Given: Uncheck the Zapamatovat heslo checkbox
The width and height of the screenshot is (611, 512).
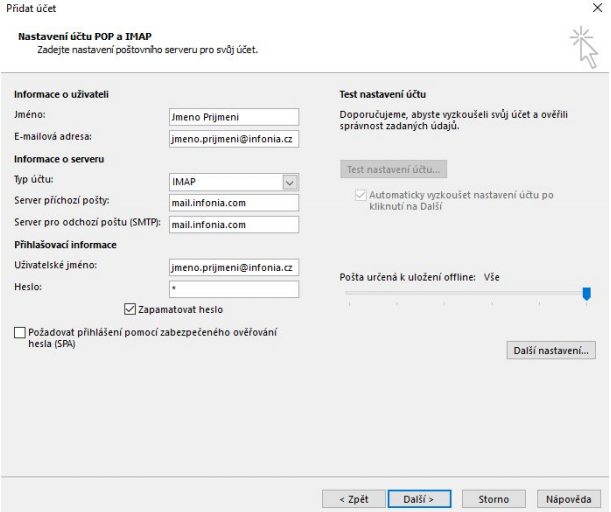Looking at the screenshot, I should [130, 310].
